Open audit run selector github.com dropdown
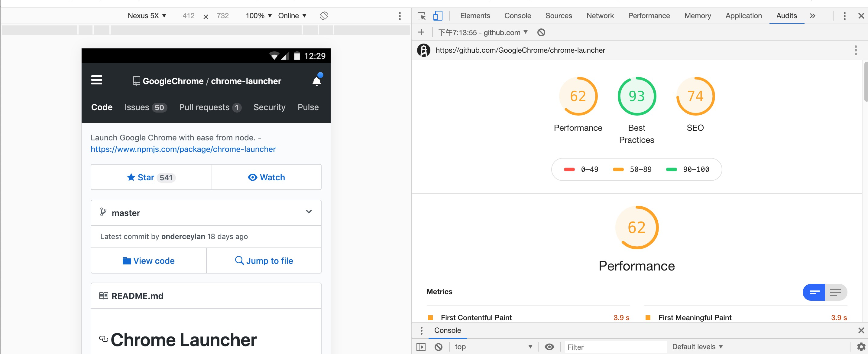 pos(483,32)
